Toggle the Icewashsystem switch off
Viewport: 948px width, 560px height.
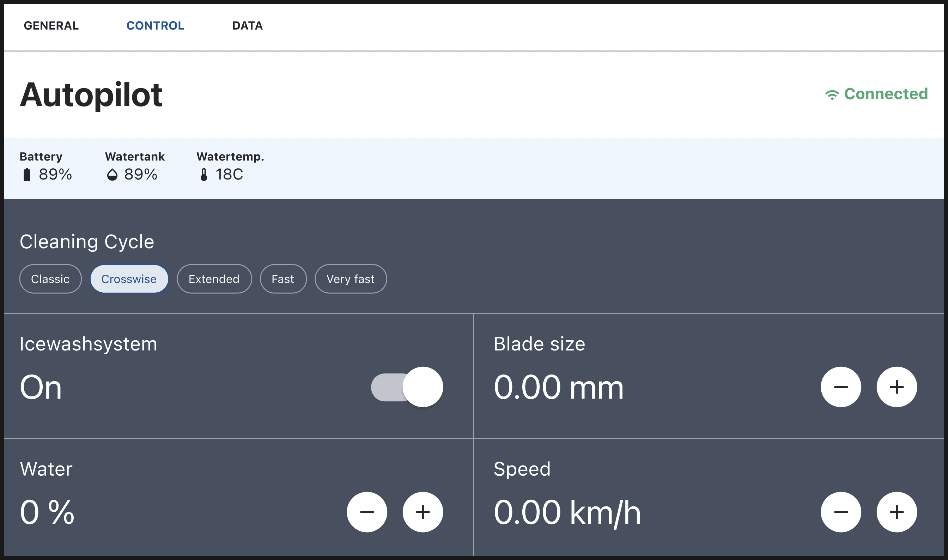click(408, 387)
